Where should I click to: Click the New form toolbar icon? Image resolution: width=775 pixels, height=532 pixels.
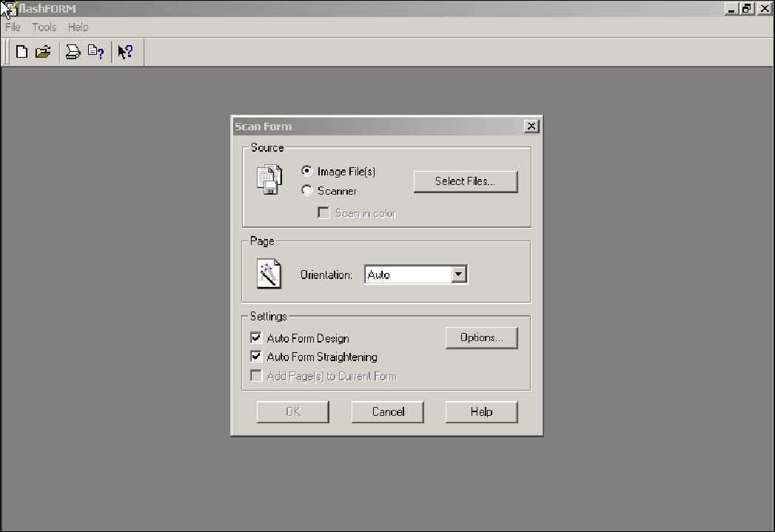pyautogui.click(x=21, y=52)
